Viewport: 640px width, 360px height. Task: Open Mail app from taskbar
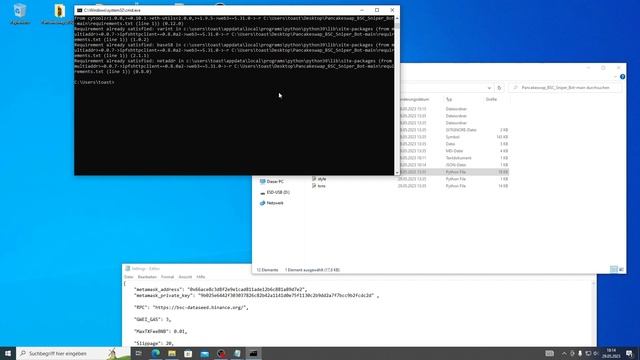pos(204,353)
